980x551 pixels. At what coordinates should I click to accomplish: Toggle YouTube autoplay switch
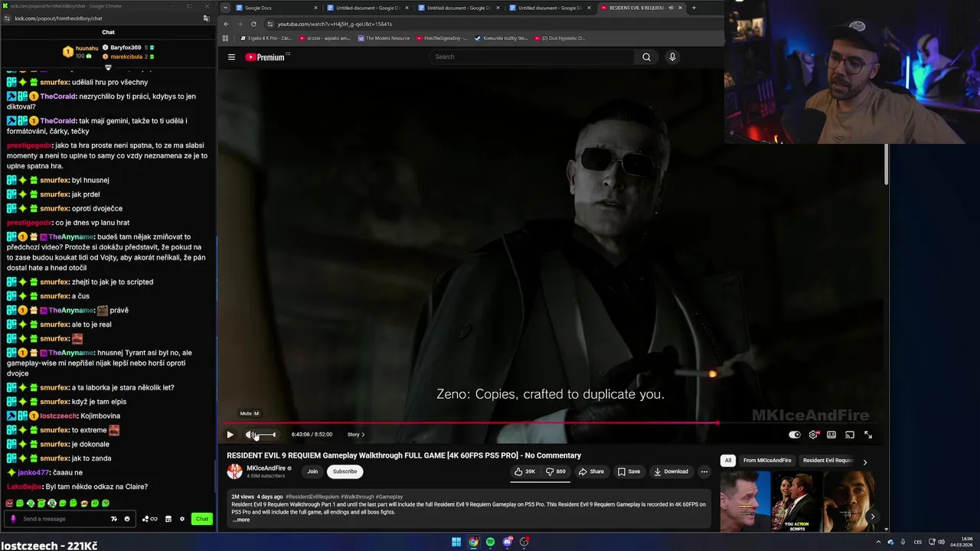point(795,435)
